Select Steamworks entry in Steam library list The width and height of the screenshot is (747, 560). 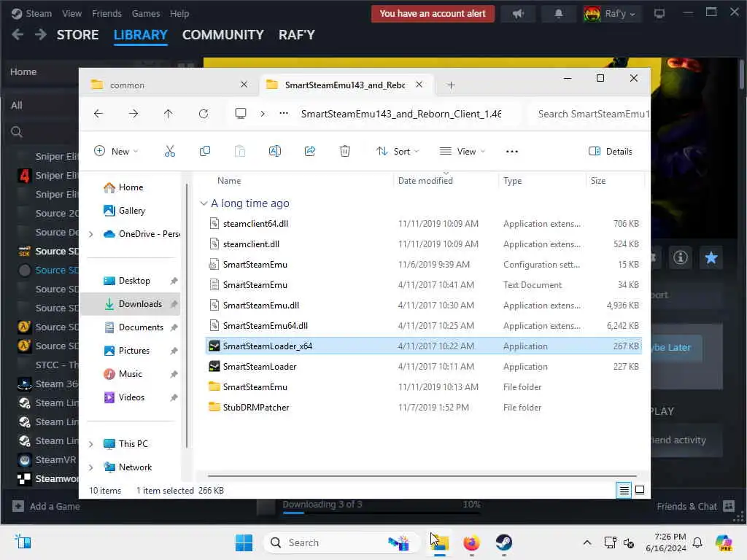tap(47, 478)
